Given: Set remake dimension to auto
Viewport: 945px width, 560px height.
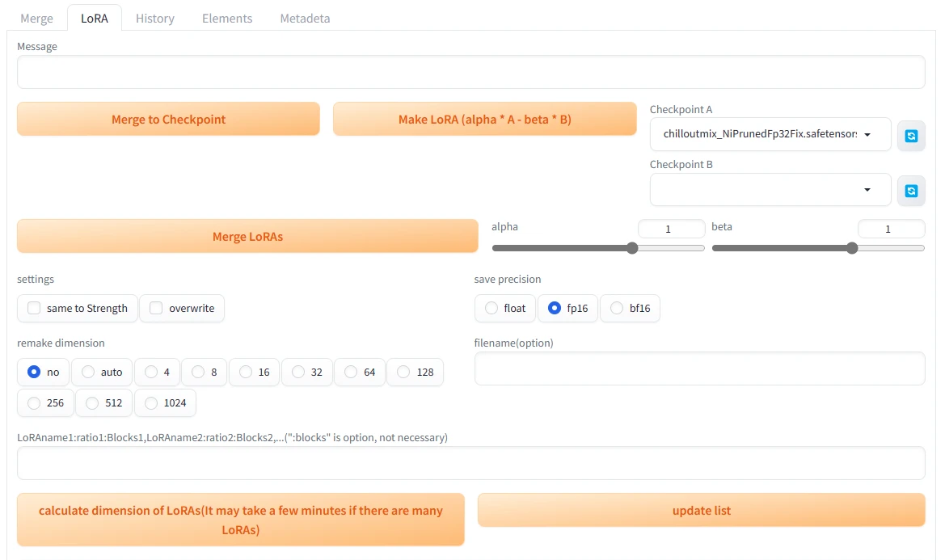Looking at the screenshot, I should 89,372.
